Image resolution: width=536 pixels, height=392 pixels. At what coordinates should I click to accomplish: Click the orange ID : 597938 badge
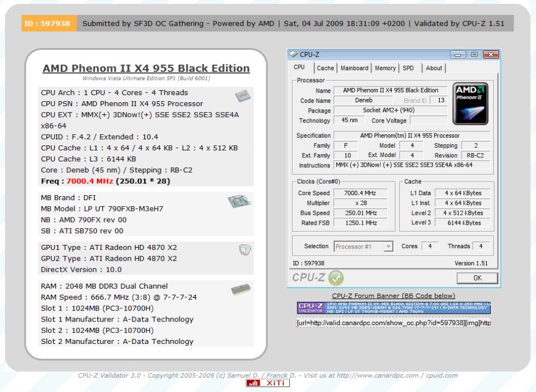click(x=49, y=24)
